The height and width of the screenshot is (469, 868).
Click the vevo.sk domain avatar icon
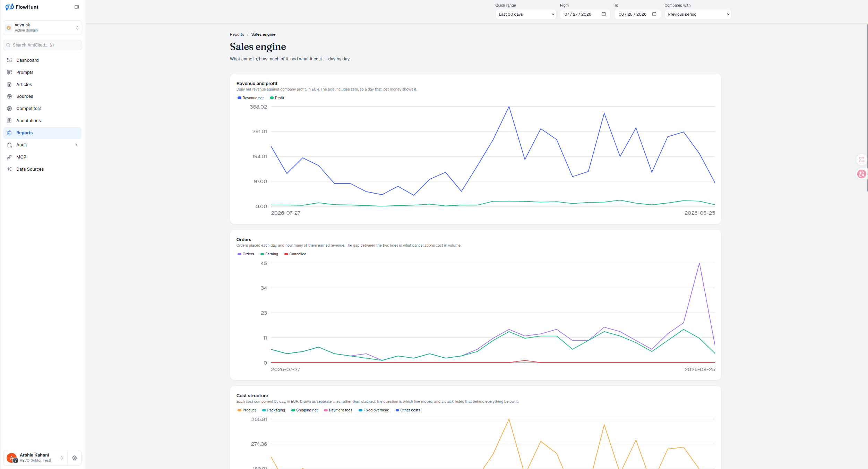click(x=9, y=28)
